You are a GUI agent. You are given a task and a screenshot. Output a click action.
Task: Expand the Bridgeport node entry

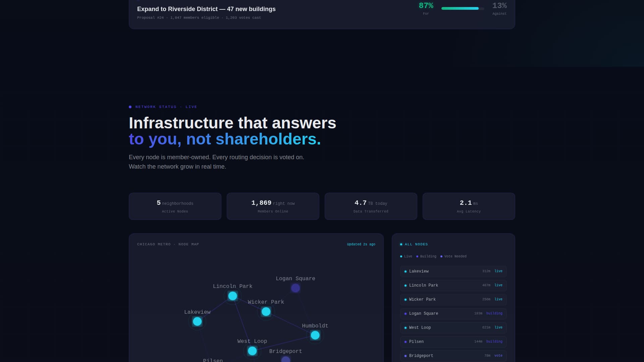453,356
